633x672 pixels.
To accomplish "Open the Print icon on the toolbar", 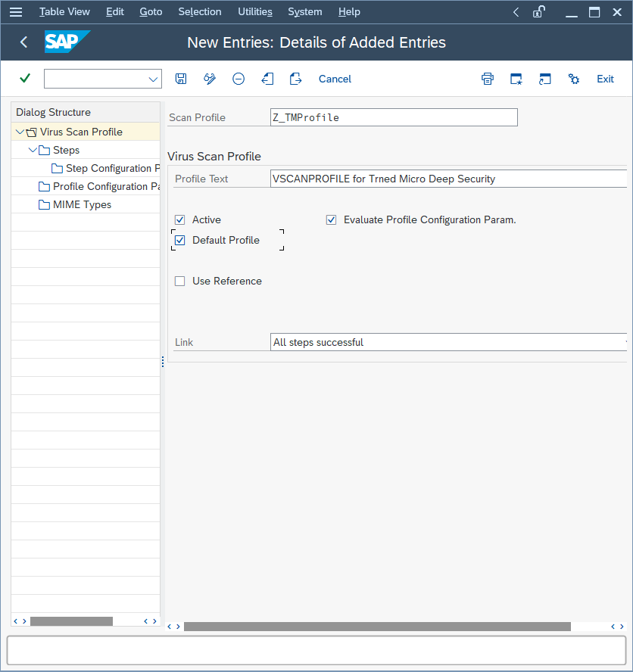I will tap(487, 78).
